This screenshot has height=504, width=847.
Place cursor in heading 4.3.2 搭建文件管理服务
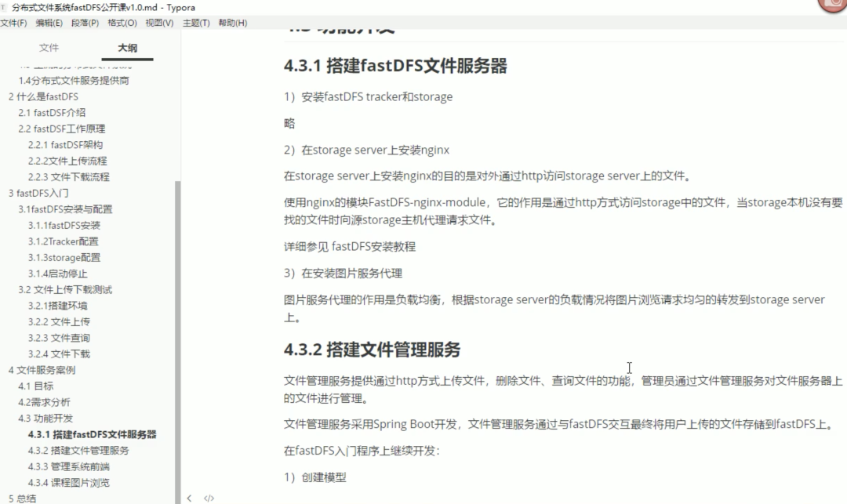[373, 350]
